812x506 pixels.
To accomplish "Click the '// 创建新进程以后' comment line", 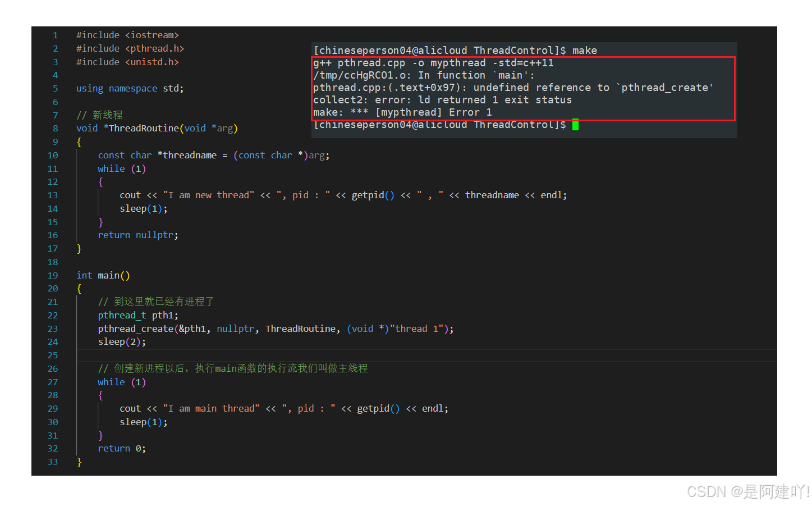I will pyautogui.click(x=233, y=369).
